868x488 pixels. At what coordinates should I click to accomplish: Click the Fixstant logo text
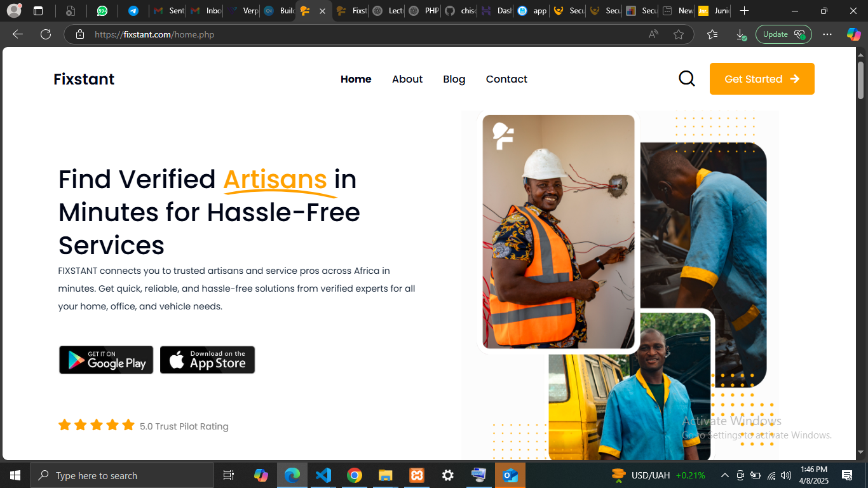coord(84,79)
